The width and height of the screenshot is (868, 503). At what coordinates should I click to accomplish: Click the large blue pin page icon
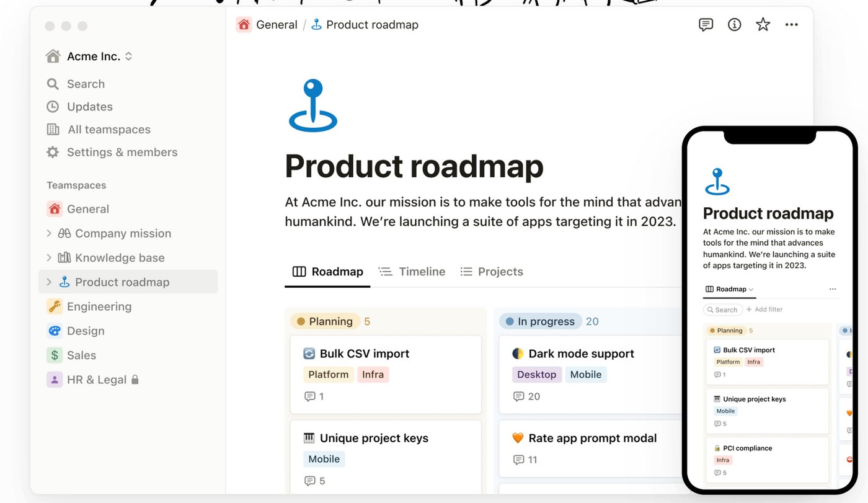(312, 105)
